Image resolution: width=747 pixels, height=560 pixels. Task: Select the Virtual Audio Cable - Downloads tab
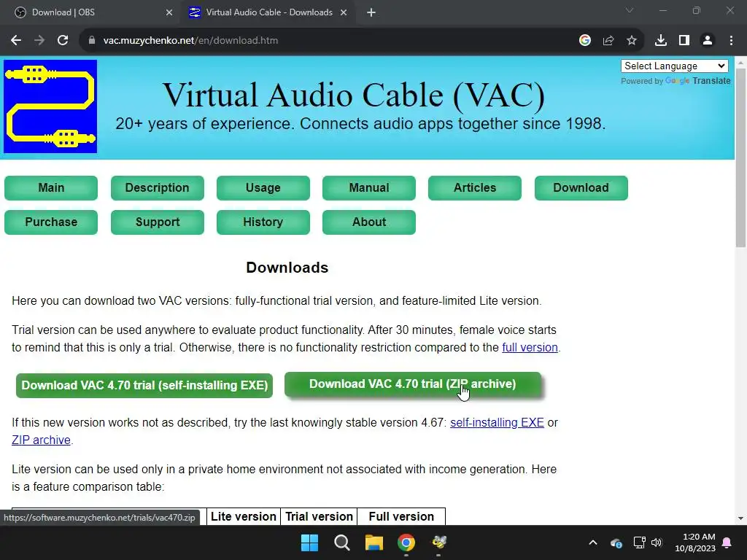click(269, 12)
